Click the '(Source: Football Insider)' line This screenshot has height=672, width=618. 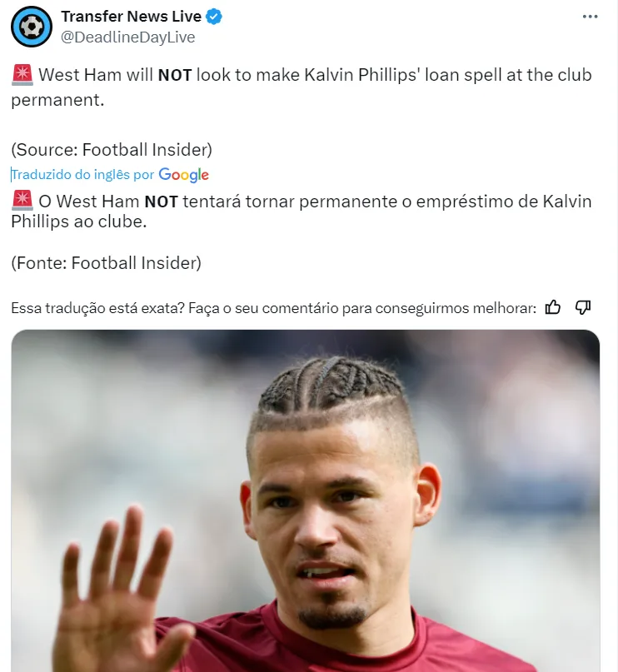[x=112, y=150]
